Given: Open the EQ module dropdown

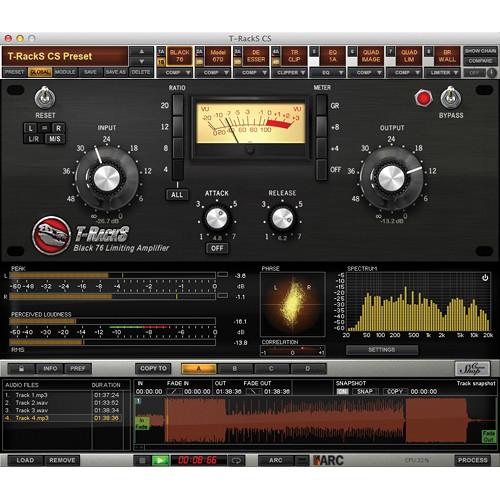Looking at the screenshot, I should coord(327,73).
